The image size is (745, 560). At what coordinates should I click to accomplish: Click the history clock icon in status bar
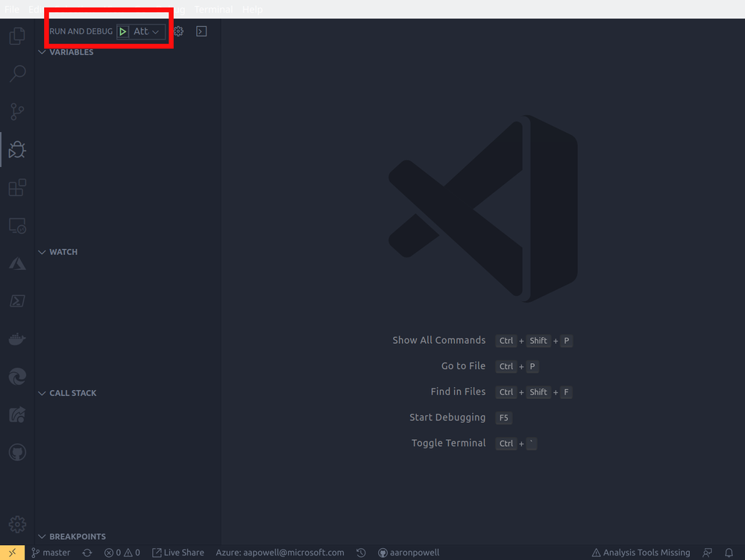click(x=361, y=553)
